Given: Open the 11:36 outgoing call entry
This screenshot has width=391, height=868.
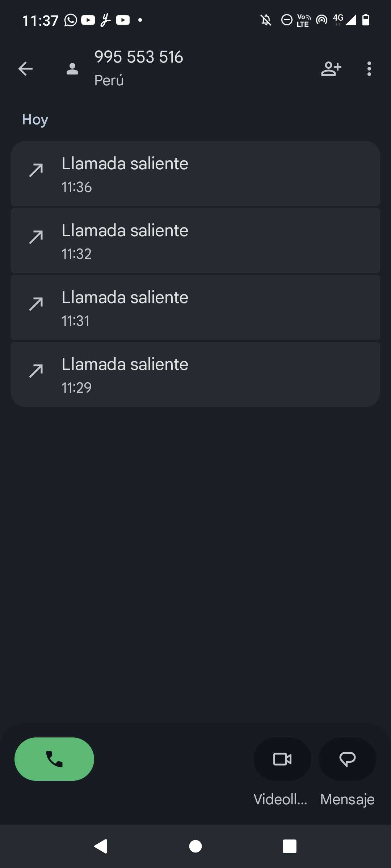Looking at the screenshot, I should coord(195,174).
